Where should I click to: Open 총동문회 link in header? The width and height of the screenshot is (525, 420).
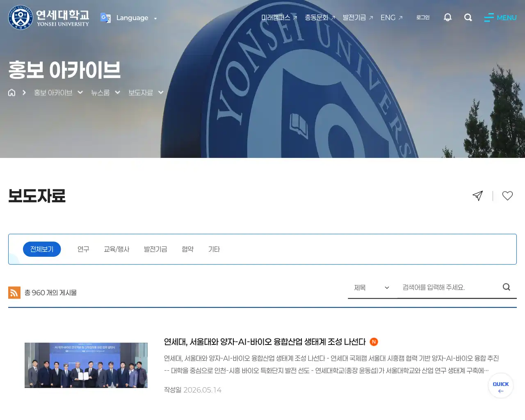pyautogui.click(x=320, y=17)
